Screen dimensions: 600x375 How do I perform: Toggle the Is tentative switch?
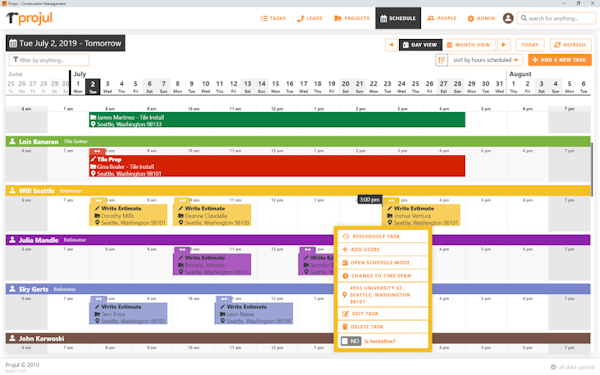click(x=351, y=341)
